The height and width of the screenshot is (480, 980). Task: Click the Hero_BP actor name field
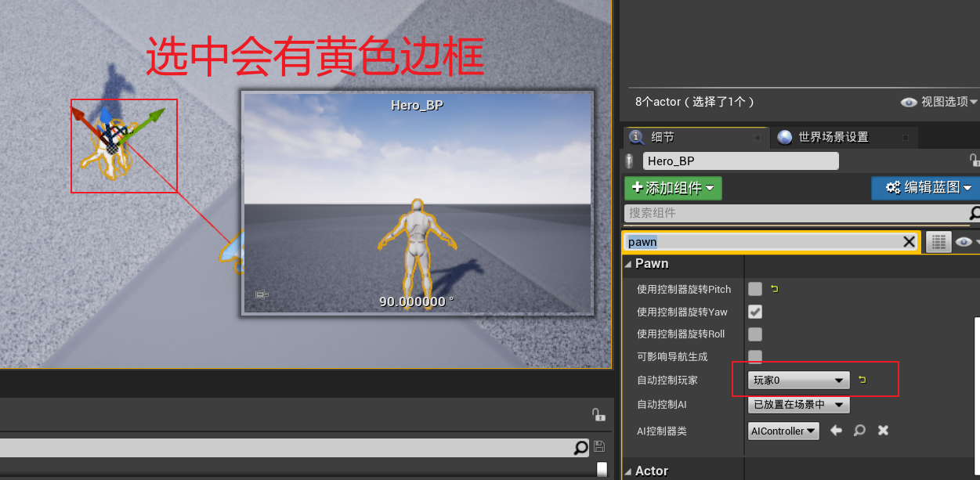click(740, 161)
